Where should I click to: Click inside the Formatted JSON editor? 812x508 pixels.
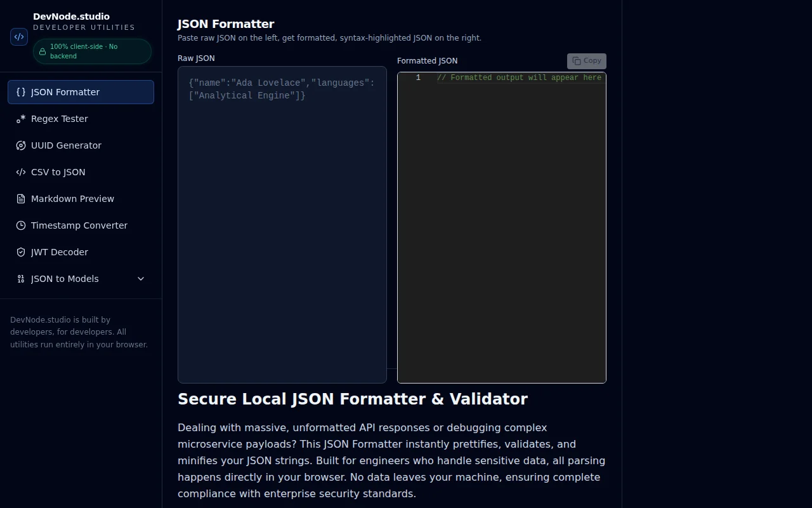[x=502, y=227]
